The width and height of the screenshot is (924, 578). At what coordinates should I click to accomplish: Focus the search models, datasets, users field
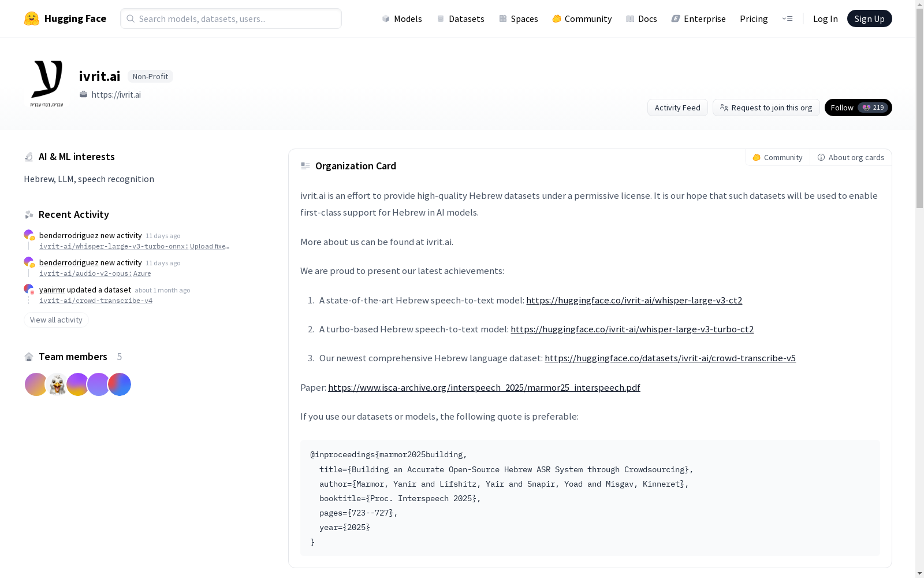pos(231,18)
